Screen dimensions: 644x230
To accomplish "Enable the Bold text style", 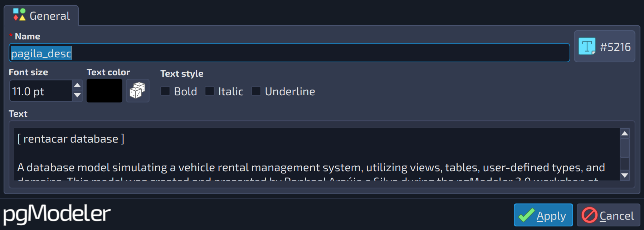I will (x=165, y=91).
